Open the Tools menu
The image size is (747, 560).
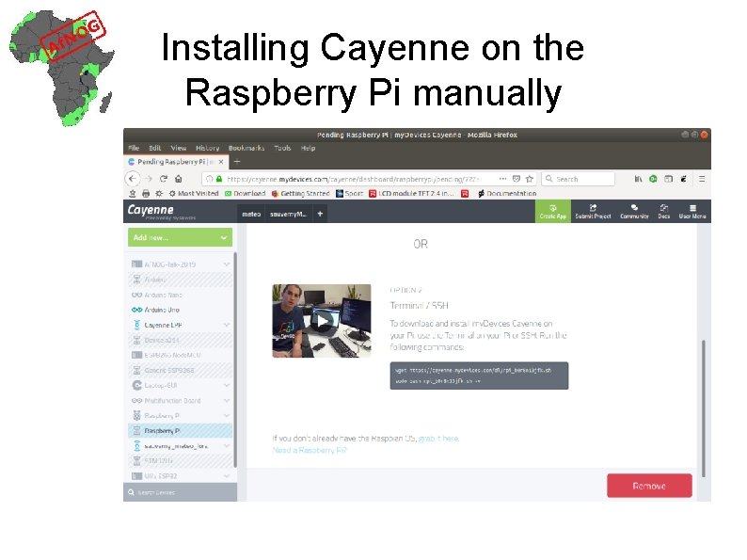click(x=282, y=148)
